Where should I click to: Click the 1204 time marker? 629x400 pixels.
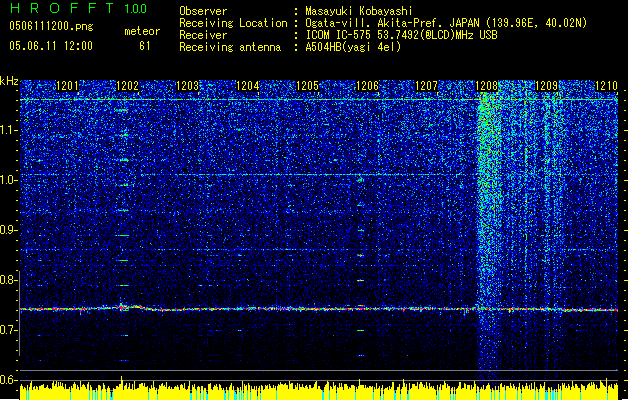248,86
